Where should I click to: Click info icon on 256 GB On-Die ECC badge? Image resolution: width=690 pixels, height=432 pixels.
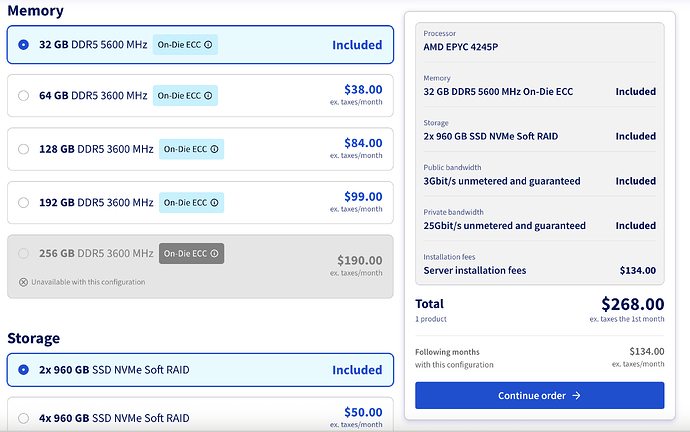(214, 253)
